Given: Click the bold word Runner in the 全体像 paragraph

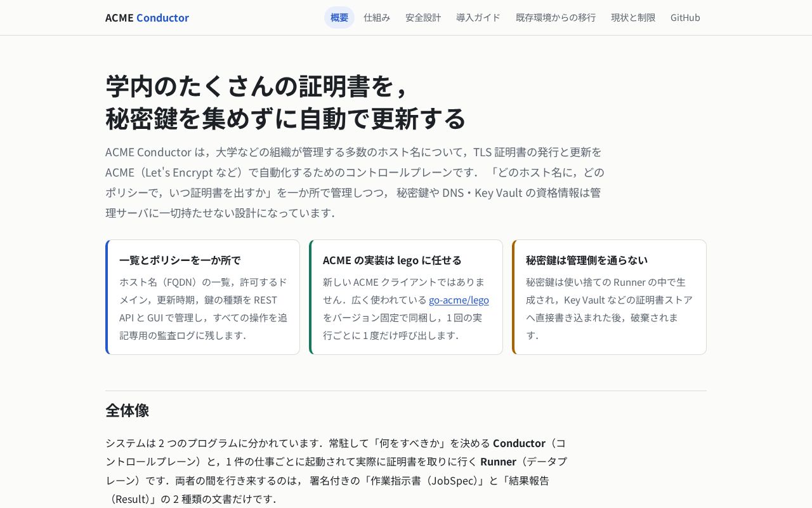Looking at the screenshot, I should click(x=498, y=462).
